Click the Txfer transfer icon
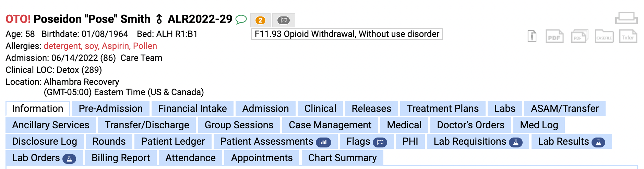The height and width of the screenshot is (169, 644). [x=628, y=36]
